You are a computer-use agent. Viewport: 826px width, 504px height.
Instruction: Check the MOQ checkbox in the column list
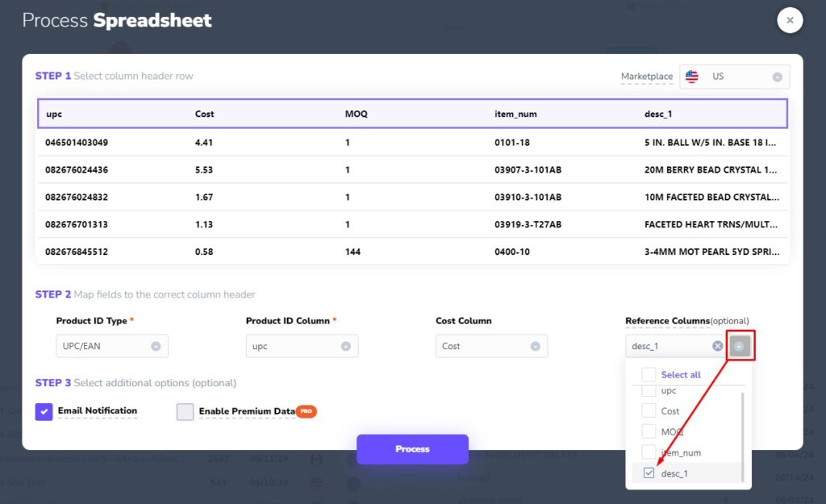pos(648,431)
